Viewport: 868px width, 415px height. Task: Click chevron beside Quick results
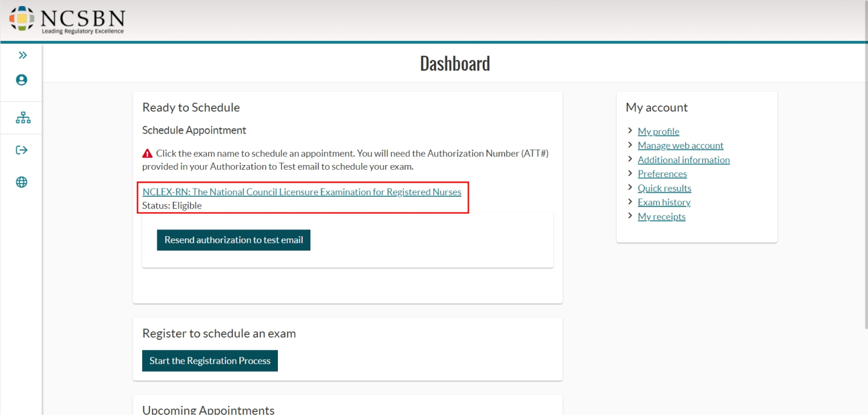coord(630,187)
